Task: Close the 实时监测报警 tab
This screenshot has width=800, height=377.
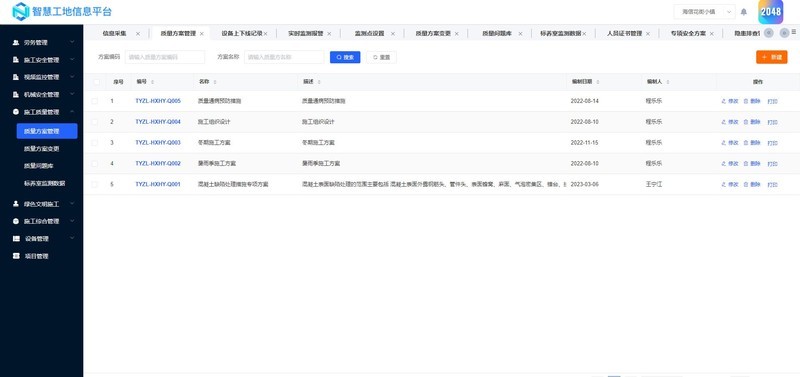Action: 329,34
